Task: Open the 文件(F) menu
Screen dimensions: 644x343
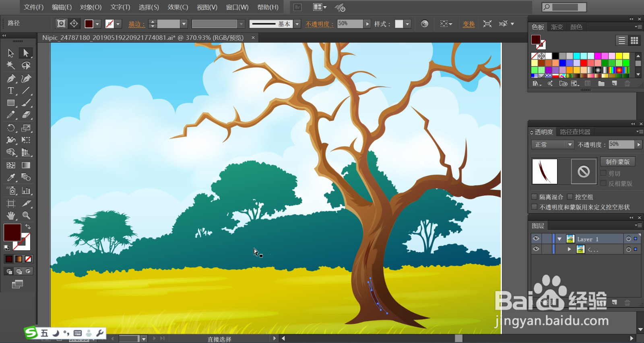Action: pos(33,7)
